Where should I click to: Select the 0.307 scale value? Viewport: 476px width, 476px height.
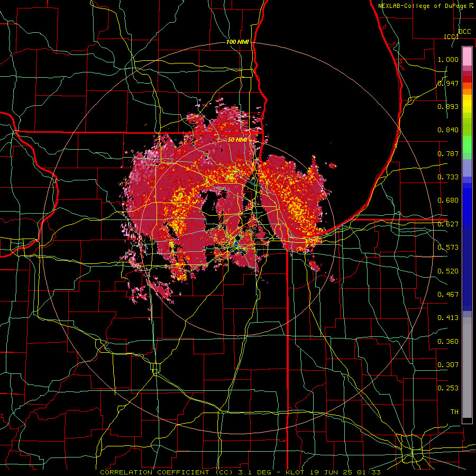click(x=448, y=364)
